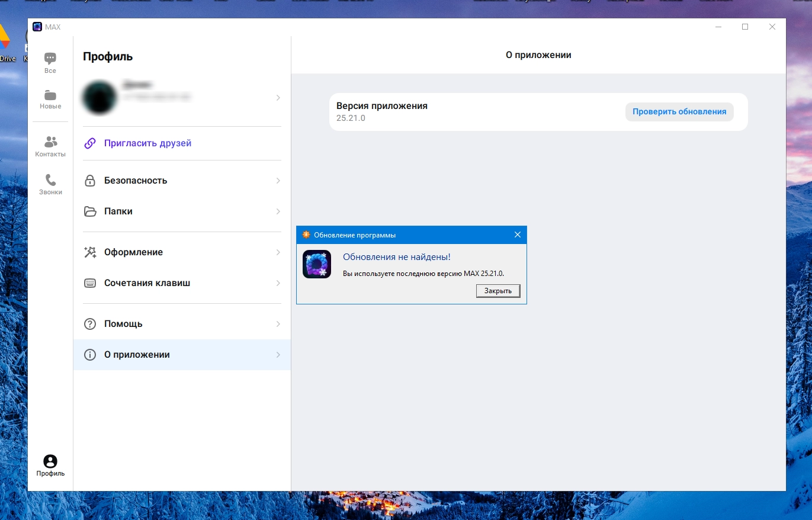The width and height of the screenshot is (812, 520).
Task: Open the Пригласить друзей link
Action: pos(147,143)
